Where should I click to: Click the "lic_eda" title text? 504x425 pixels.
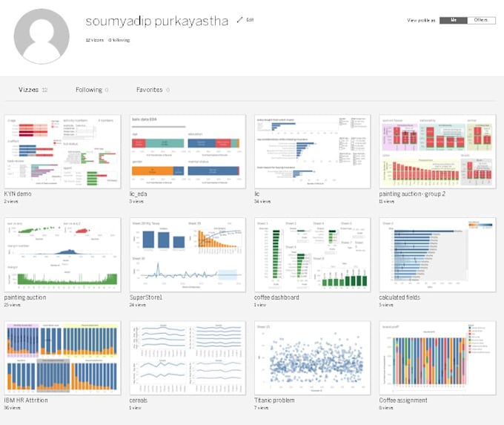[x=138, y=194]
